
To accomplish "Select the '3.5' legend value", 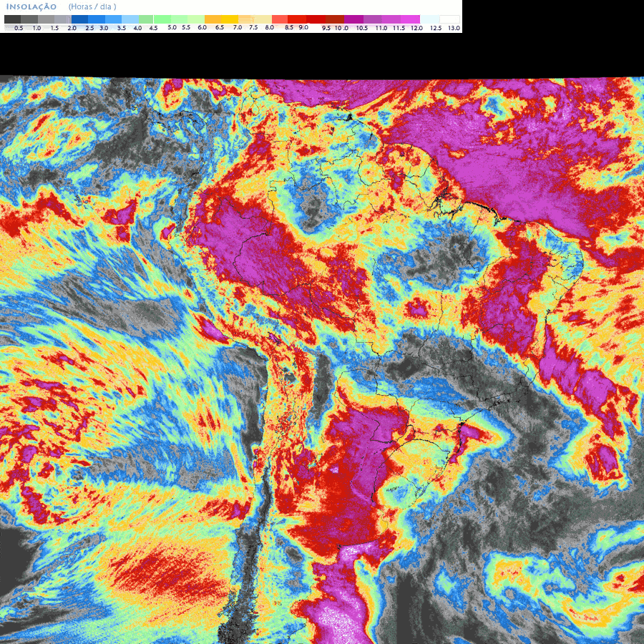I will click(122, 28).
